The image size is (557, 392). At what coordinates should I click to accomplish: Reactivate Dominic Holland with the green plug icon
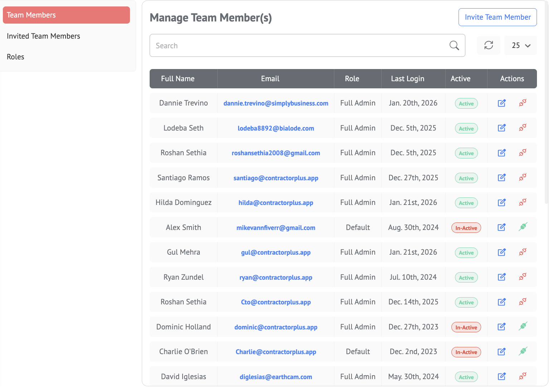[523, 327]
